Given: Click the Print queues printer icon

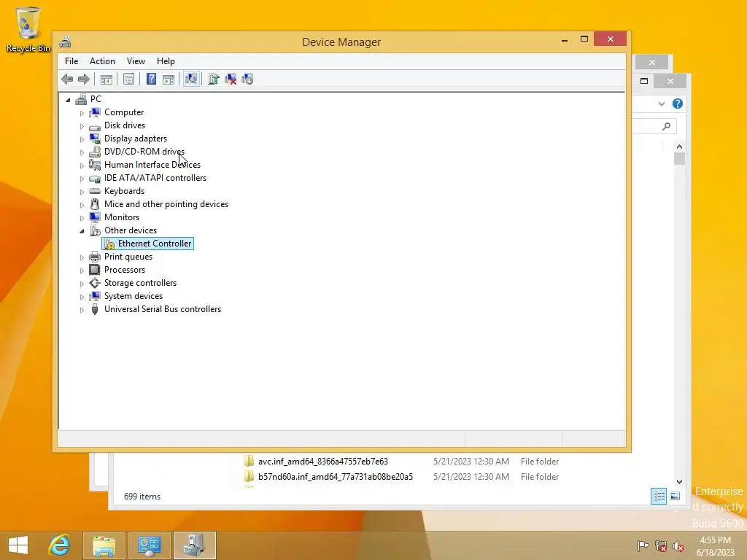Looking at the screenshot, I should (x=95, y=256).
